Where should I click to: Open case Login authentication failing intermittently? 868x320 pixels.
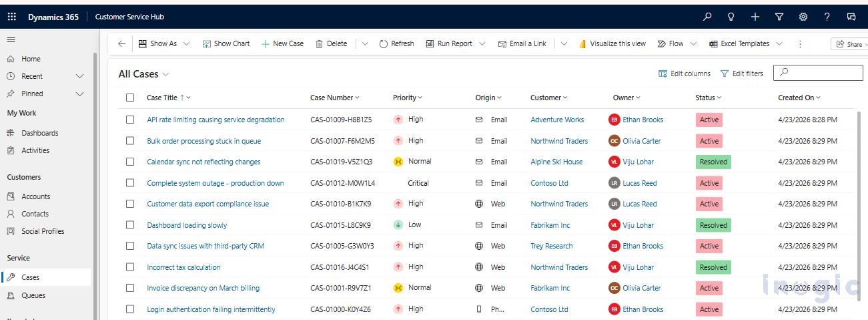[x=211, y=309]
